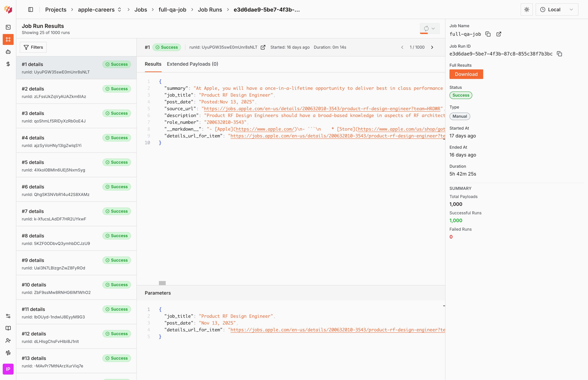The image size is (588, 380).
Task: Copy the Job Run ID using the copy icon
Action: 559,54
